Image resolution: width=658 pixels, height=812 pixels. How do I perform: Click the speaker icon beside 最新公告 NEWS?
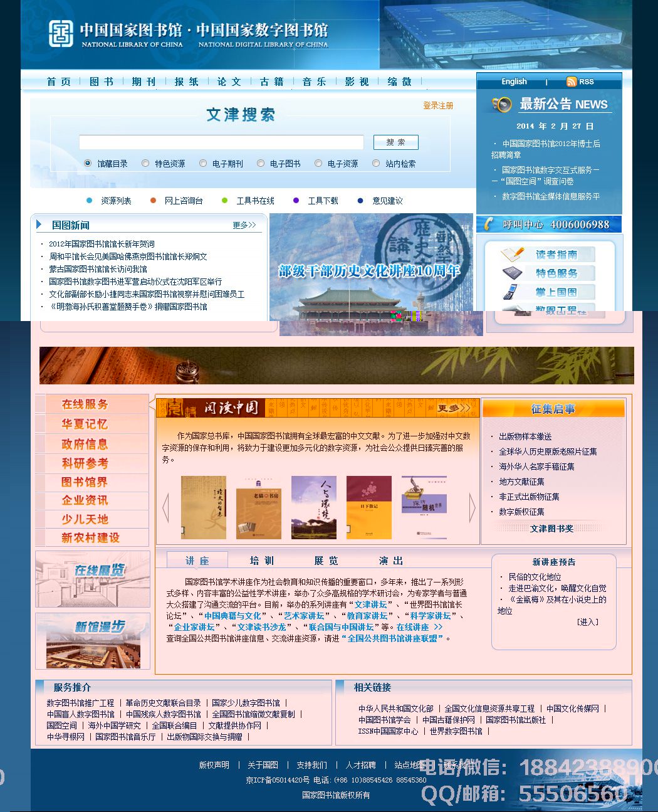tap(502, 105)
